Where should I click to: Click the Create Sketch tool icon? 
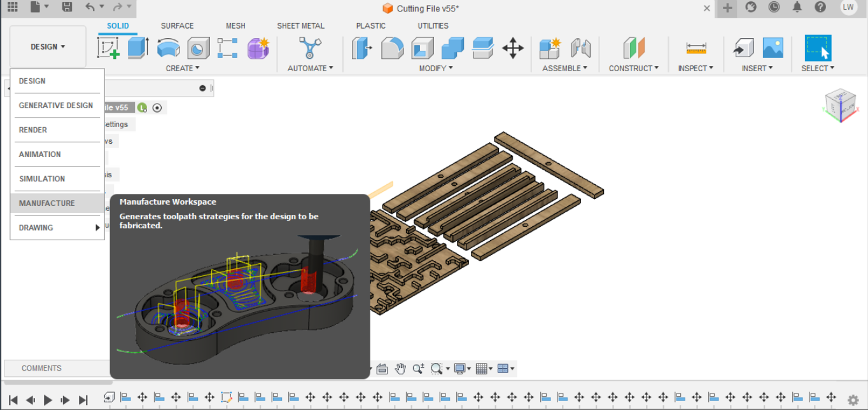coord(108,48)
